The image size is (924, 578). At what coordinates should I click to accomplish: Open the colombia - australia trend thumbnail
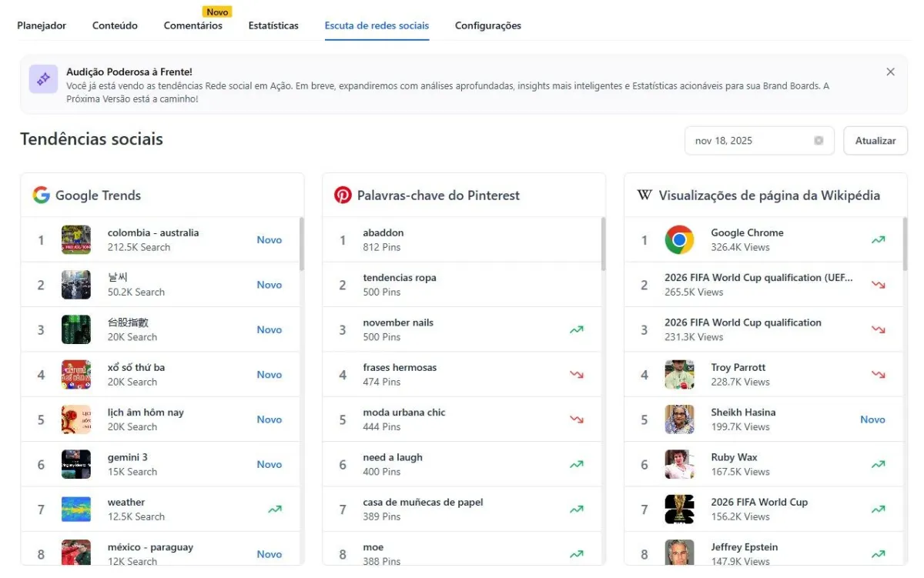[76, 240]
